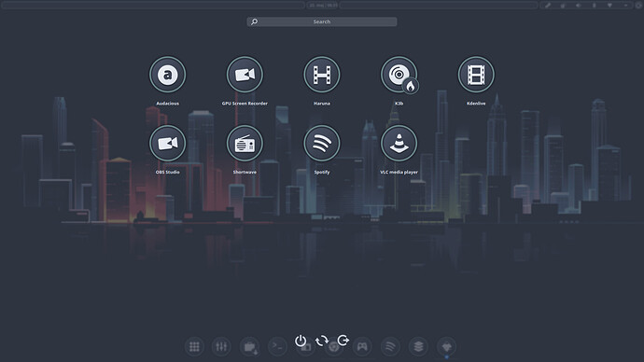Click the power off button
This screenshot has height=362, width=644.
pos(301,341)
